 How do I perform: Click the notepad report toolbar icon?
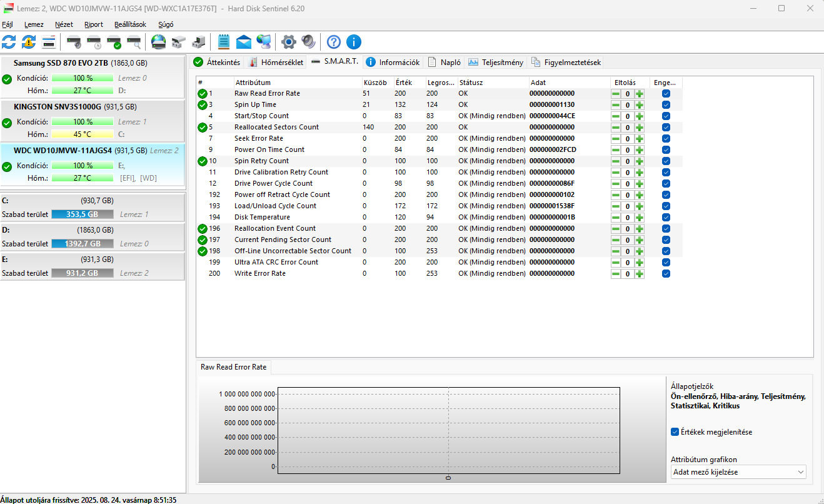click(x=224, y=42)
